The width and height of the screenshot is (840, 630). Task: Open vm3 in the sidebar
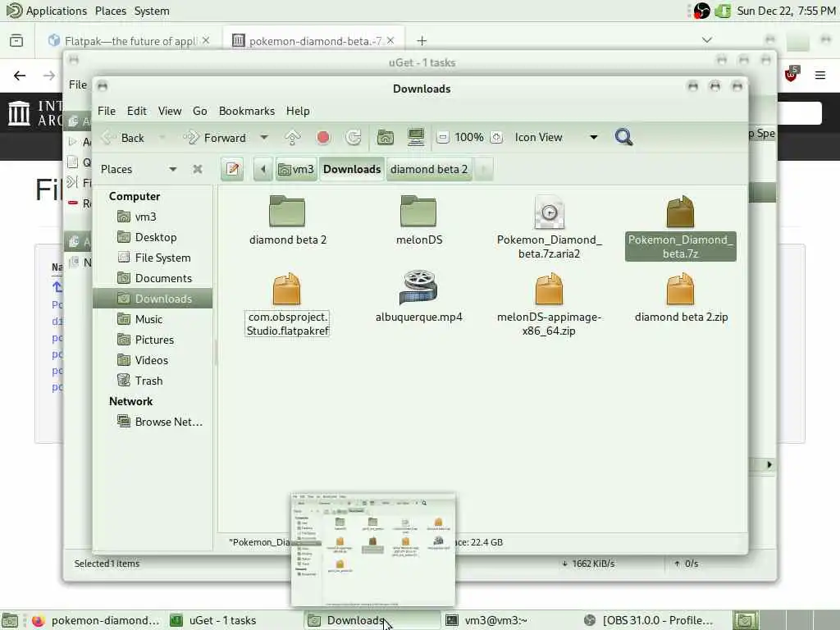145,217
